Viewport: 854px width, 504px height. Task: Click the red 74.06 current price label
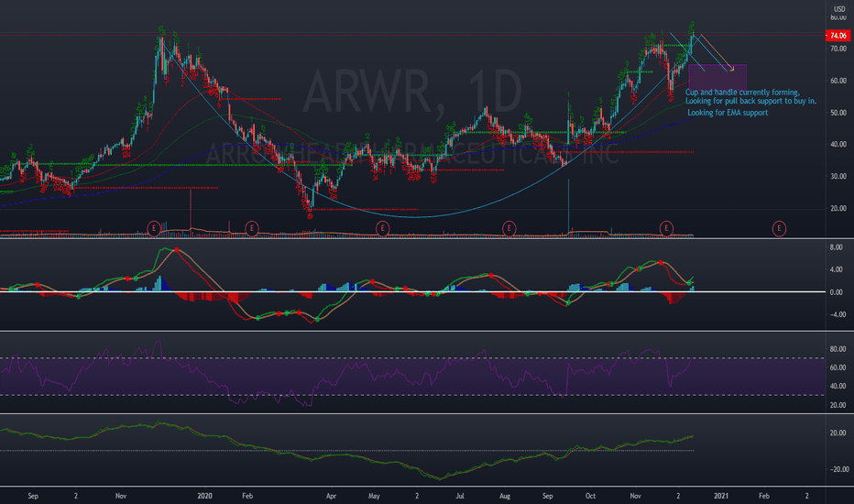pos(838,36)
